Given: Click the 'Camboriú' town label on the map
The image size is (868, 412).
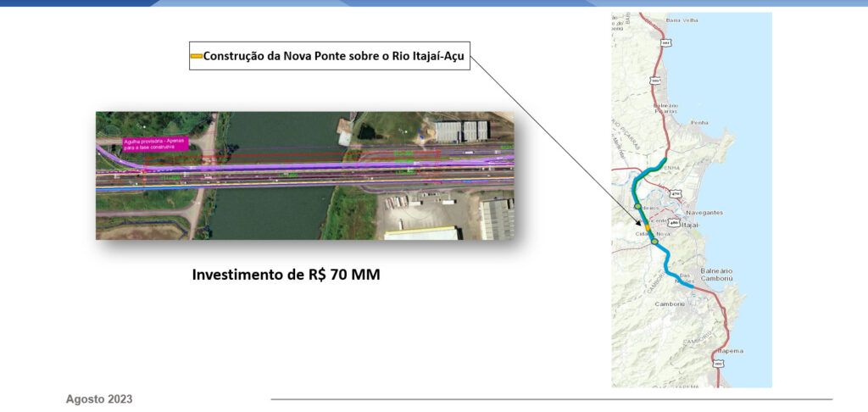Looking at the screenshot, I should 670,304.
